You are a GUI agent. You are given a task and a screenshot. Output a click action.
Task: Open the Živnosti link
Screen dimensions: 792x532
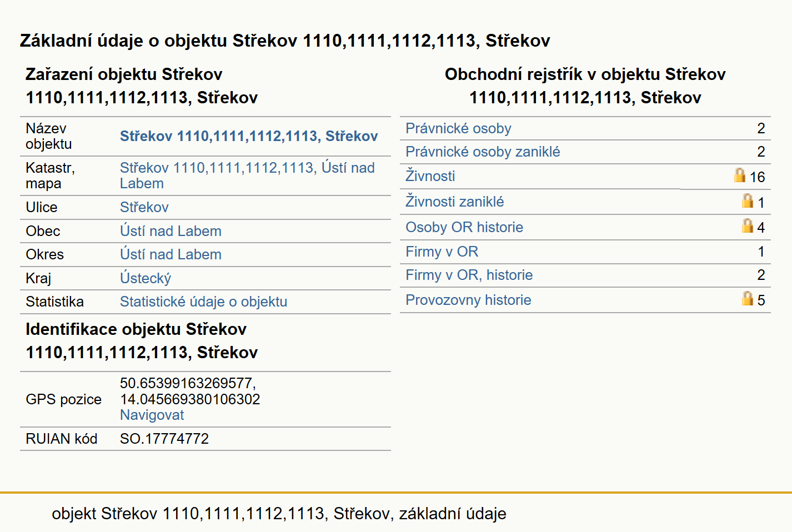pos(430,175)
